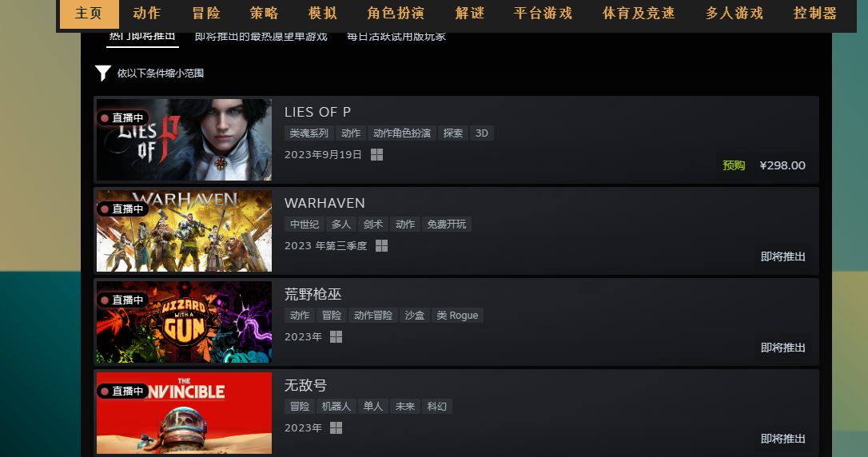Screen dimensions: 868x457
Task: Click the 直播中 live badge on Lies of P
Action: pos(122,118)
